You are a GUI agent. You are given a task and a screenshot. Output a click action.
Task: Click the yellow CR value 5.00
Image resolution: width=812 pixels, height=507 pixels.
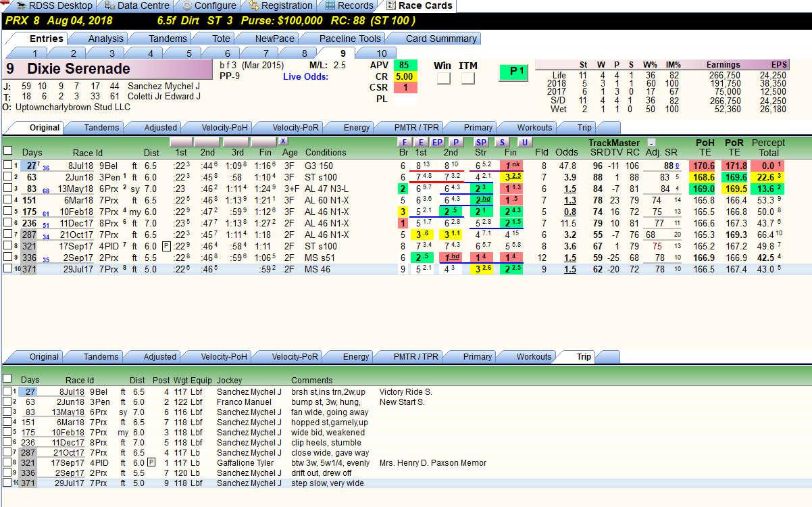point(405,76)
